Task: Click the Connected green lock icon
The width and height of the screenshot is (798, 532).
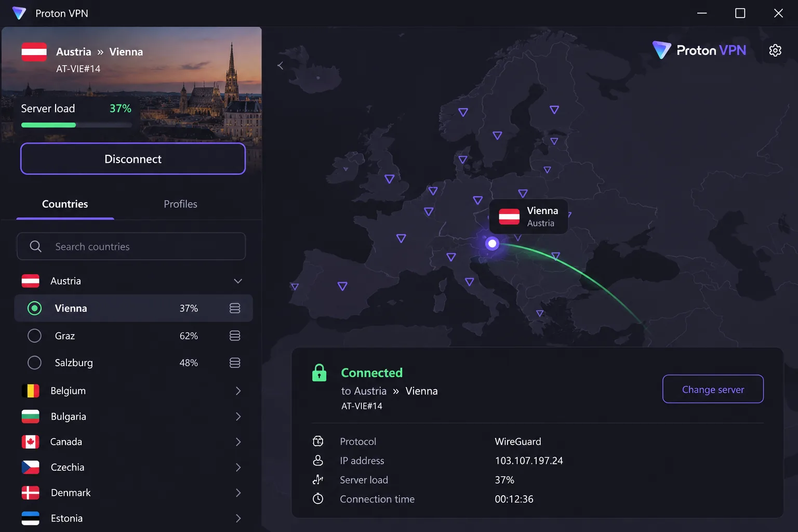Action: pyautogui.click(x=319, y=373)
